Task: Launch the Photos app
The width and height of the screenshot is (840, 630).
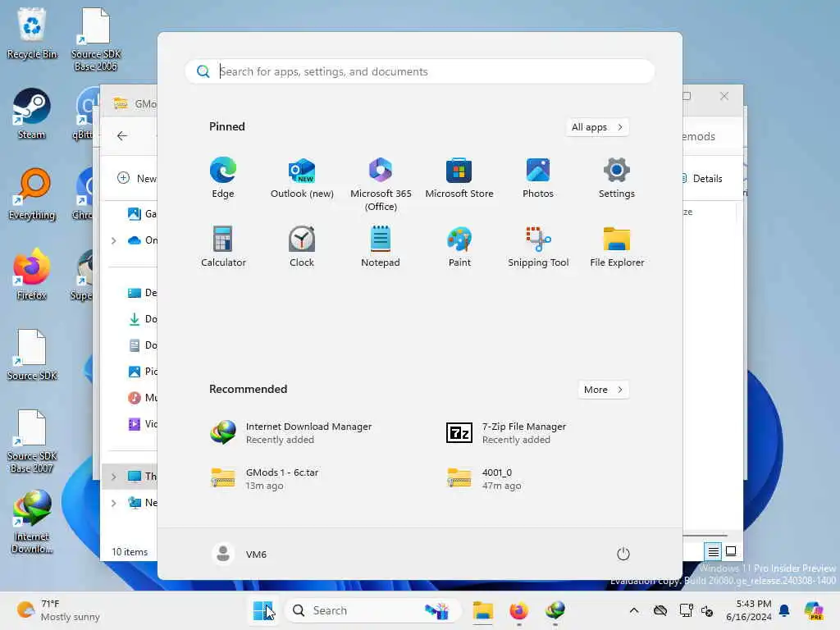Action: (538, 178)
